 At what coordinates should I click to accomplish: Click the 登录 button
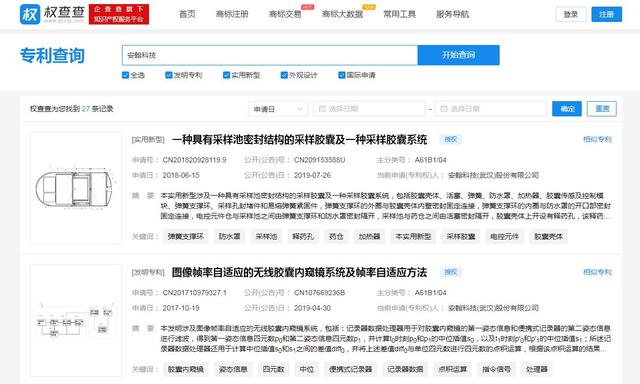[x=571, y=14]
